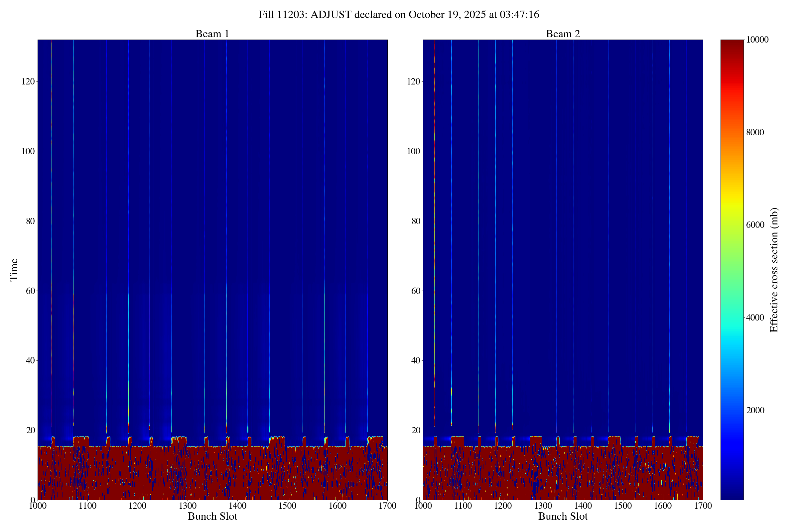Image resolution: width=798 pixels, height=532 pixels.
Task: Click the Fill 11203 figure title
Action: pyautogui.click(x=399, y=15)
